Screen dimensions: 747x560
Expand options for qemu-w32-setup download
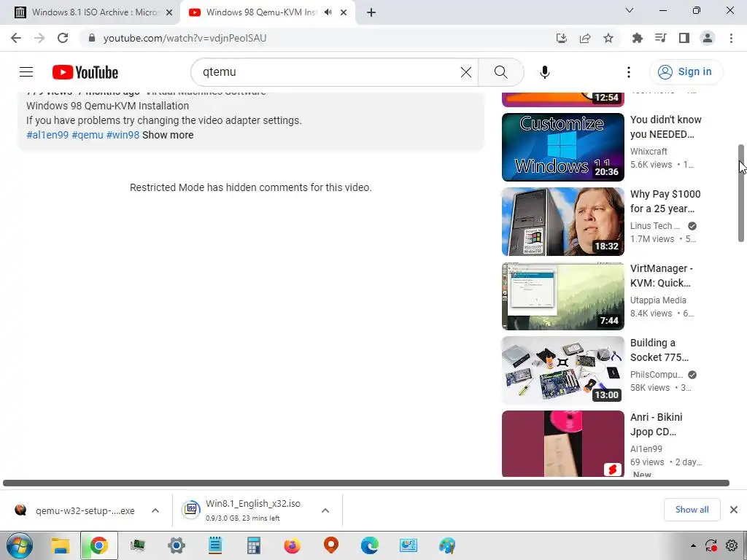pyautogui.click(x=155, y=510)
